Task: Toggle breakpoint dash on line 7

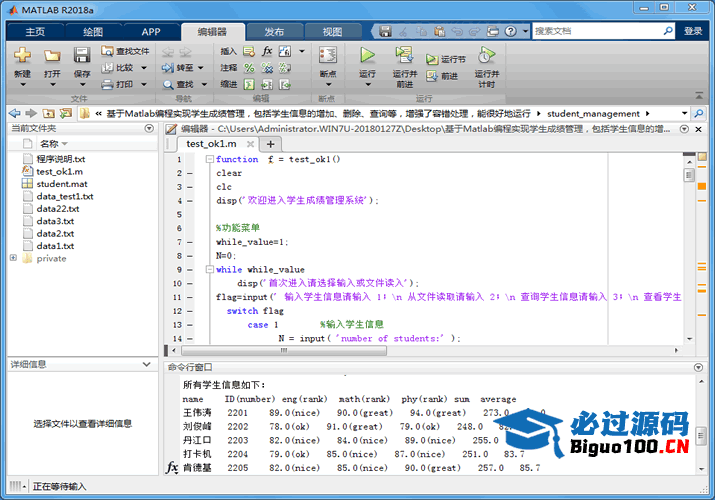Action: 190,242
